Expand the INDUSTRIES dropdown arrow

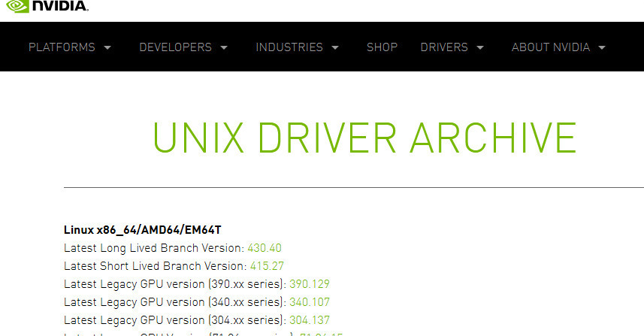335,47
